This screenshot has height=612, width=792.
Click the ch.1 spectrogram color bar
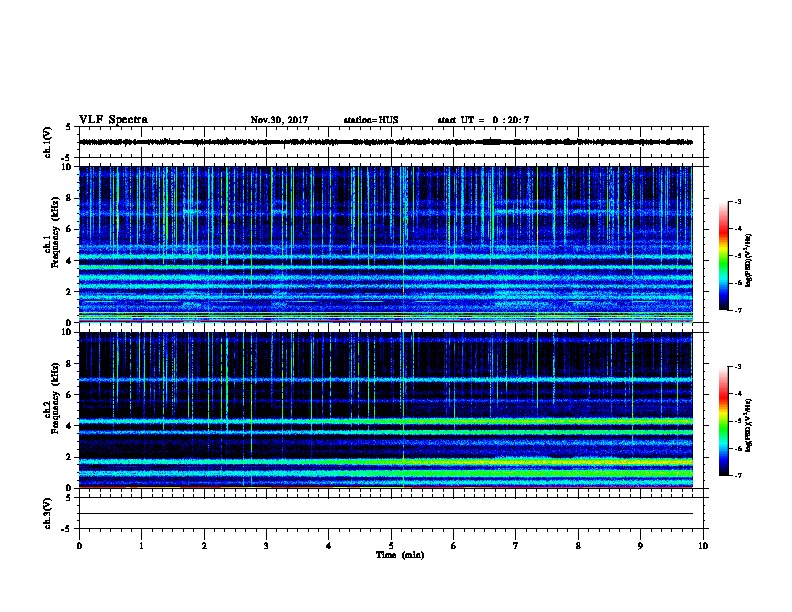[x=723, y=256]
